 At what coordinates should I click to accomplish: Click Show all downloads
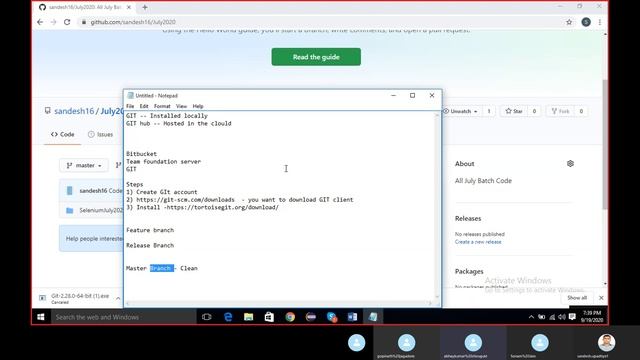(x=577, y=298)
